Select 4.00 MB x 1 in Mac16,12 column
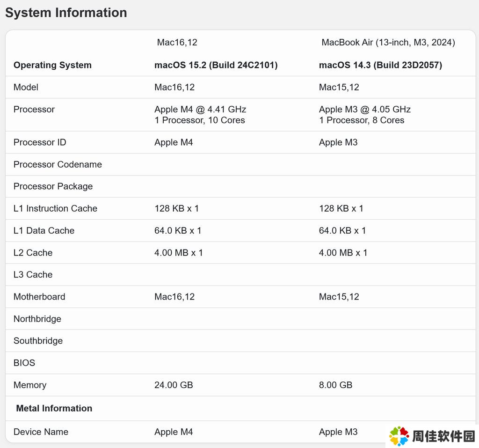Viewport: 479px width, 448px height. tap(179, 253)
